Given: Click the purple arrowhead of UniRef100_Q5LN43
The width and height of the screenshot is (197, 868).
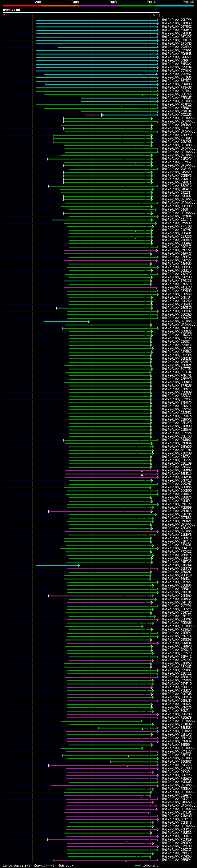Looking at the screenshot, I should coord(152,511).
